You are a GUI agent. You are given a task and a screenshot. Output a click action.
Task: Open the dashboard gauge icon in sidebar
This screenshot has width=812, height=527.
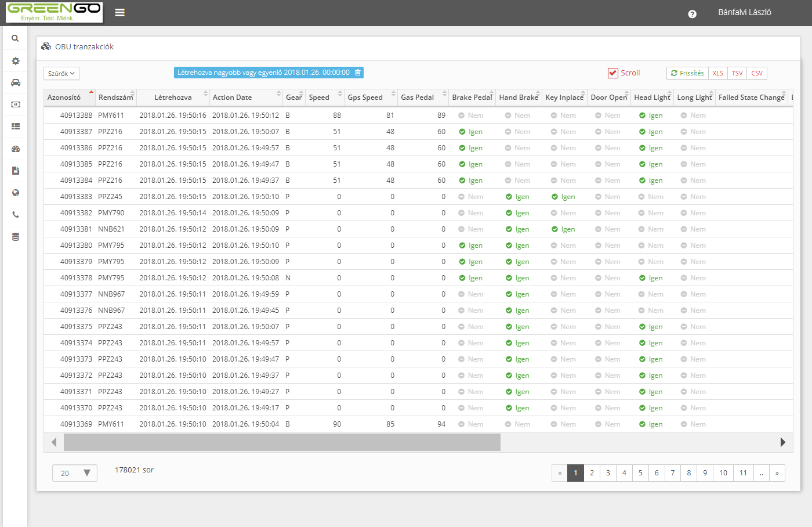(16, 149)
